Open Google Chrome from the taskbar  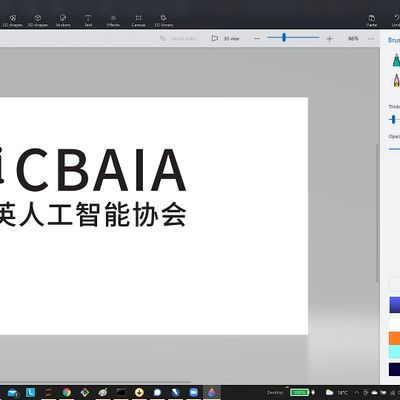pos(67,392)
